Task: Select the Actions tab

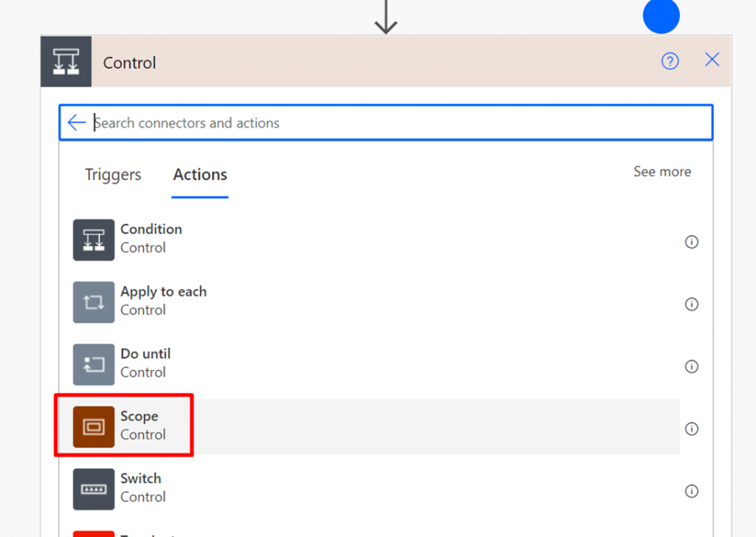Action: (x=200, y=175)
